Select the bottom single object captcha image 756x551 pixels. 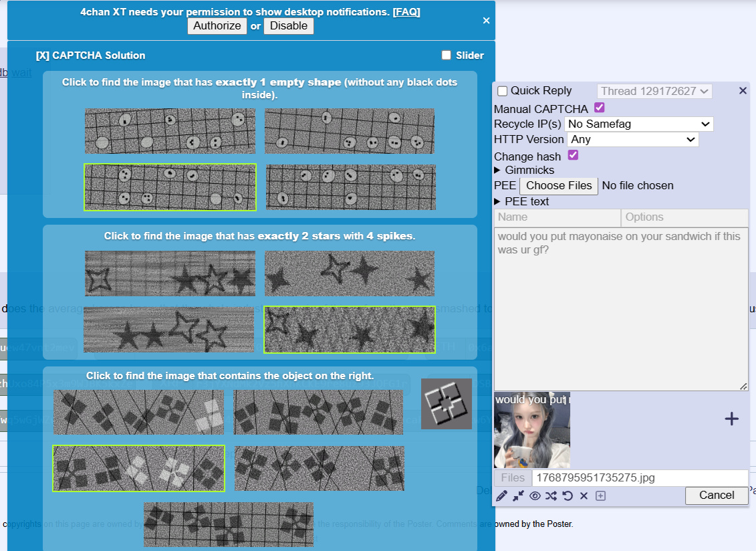[229, 524]
